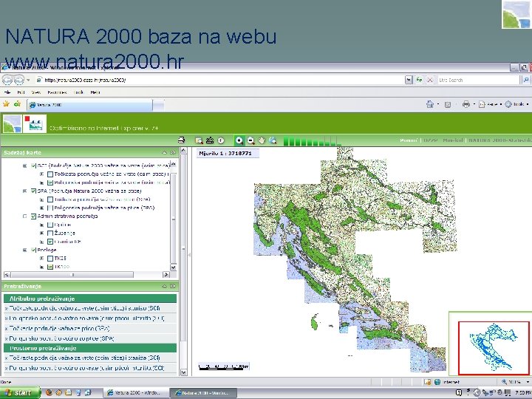Collapse the Podloge tree node
The image size is (532, 399).
pos(25,250)
